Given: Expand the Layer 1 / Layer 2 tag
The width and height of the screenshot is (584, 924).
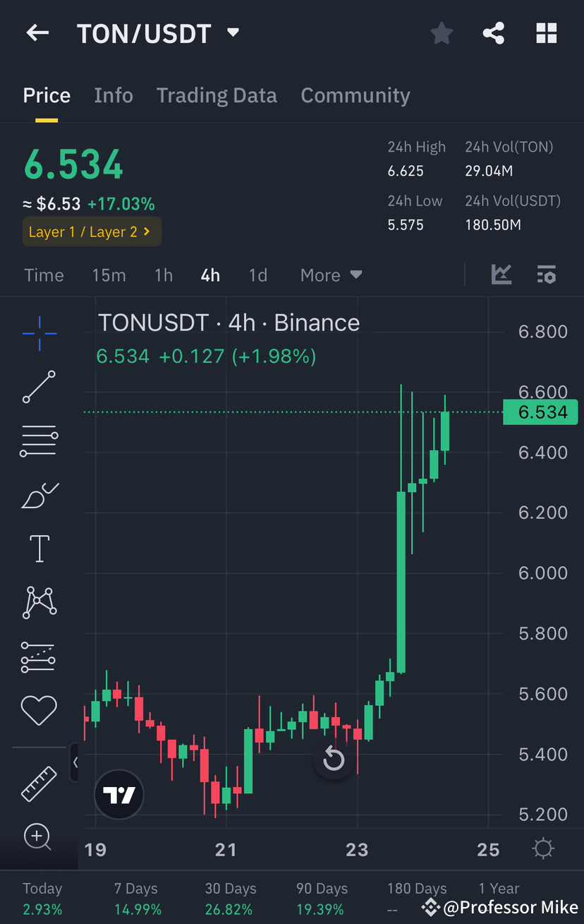Looking at the screenshot, I should click(92, 231).
